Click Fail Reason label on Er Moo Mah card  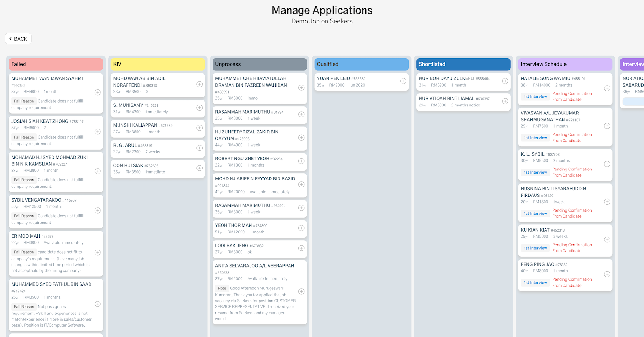coord(24,252)
